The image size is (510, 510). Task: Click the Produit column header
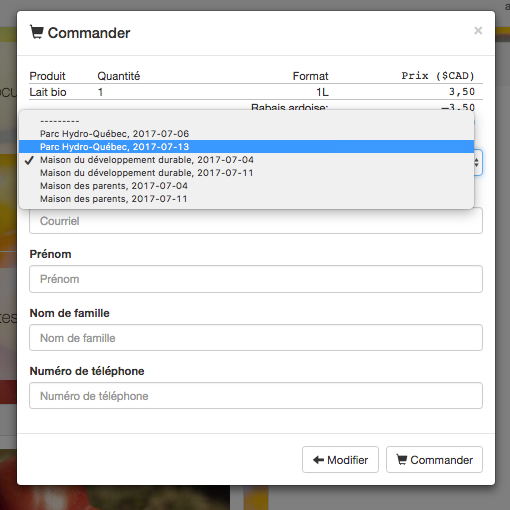[x=47, y=76]
